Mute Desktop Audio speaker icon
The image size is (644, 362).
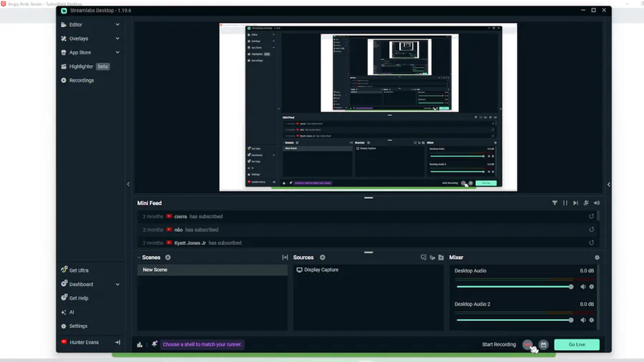582,287
